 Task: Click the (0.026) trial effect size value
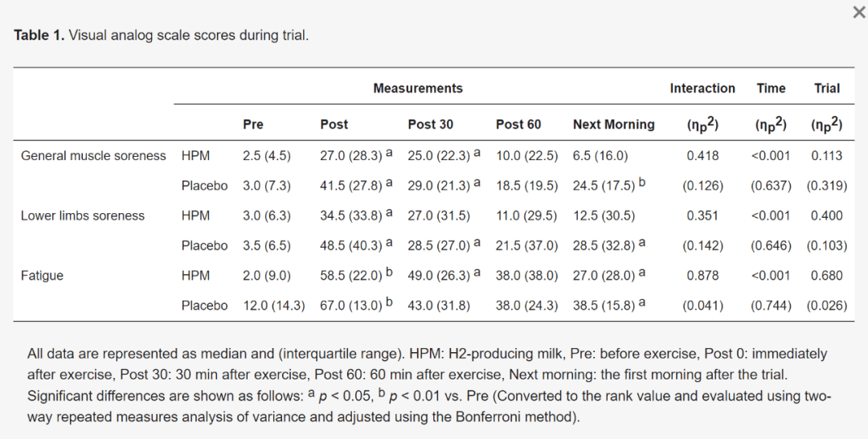tap(827, 306)
